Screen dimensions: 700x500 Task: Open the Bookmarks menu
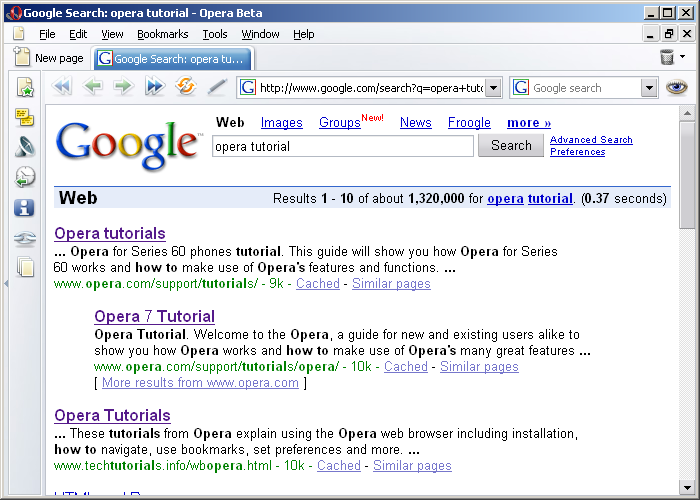(162, 34)
